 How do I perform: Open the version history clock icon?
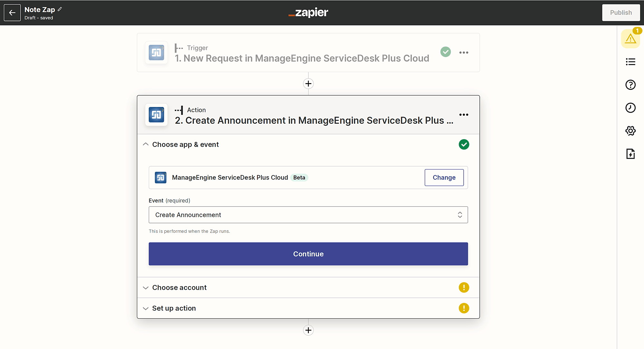pyautogui.click(x=630, y=108)
